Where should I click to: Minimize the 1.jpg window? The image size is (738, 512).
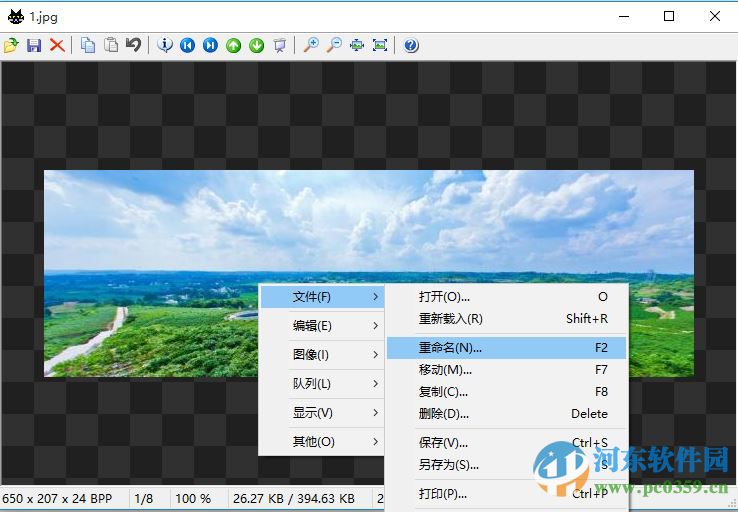click(624, 16)
